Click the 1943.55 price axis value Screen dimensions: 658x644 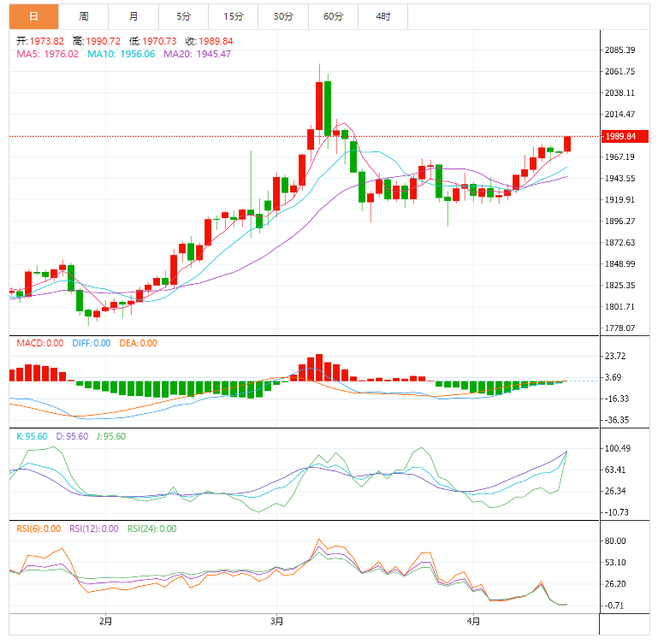coord(619,178)
